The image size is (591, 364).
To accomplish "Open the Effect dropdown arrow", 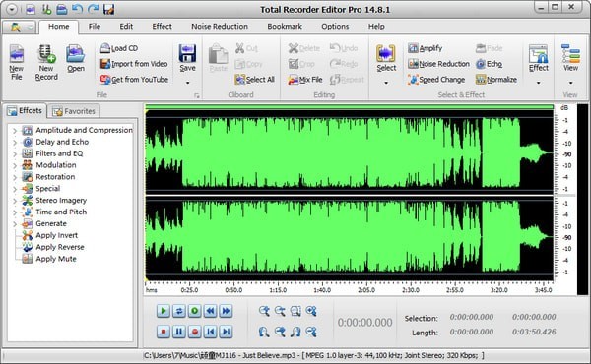I will (x=538, y=83).
